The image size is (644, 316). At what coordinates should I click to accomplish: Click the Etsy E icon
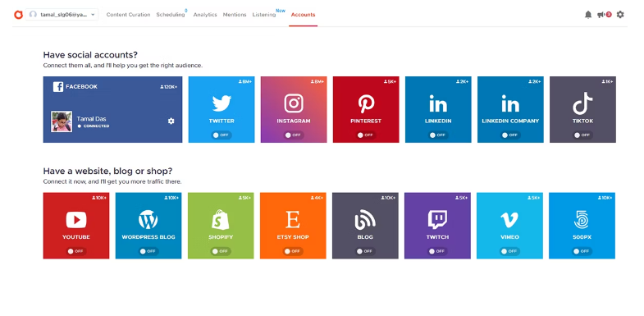click(x=293, y=220)
